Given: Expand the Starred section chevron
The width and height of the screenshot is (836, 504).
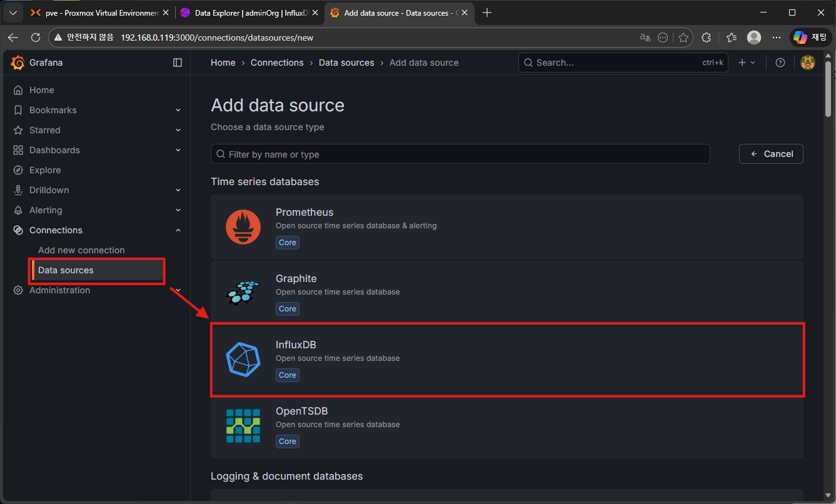Looking at the screenshot, I should point(178,130).
